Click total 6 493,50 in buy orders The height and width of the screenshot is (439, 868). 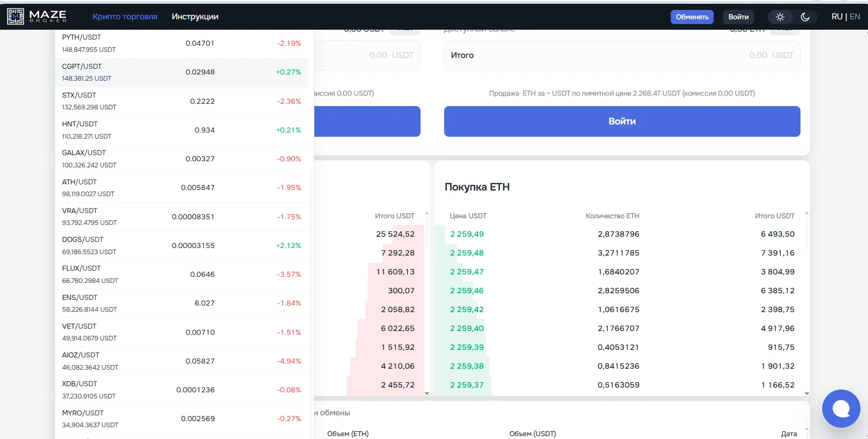point(778,234)
